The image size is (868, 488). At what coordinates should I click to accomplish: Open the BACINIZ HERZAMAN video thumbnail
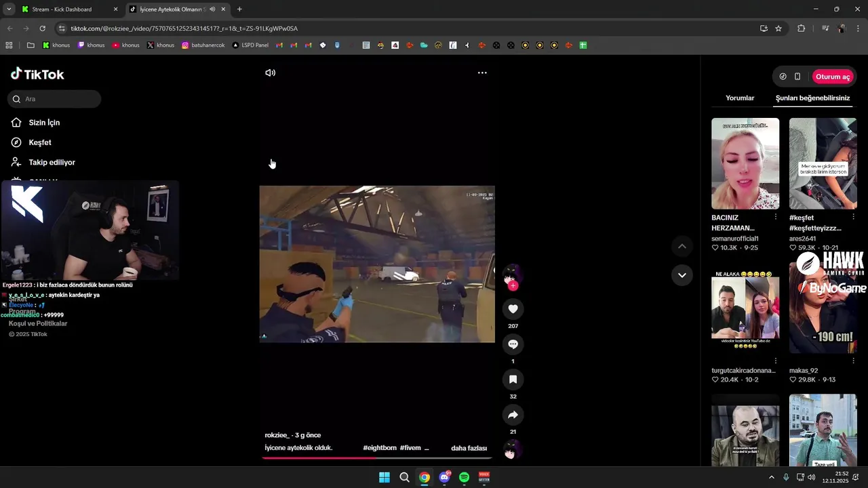(x=745, y=163)
